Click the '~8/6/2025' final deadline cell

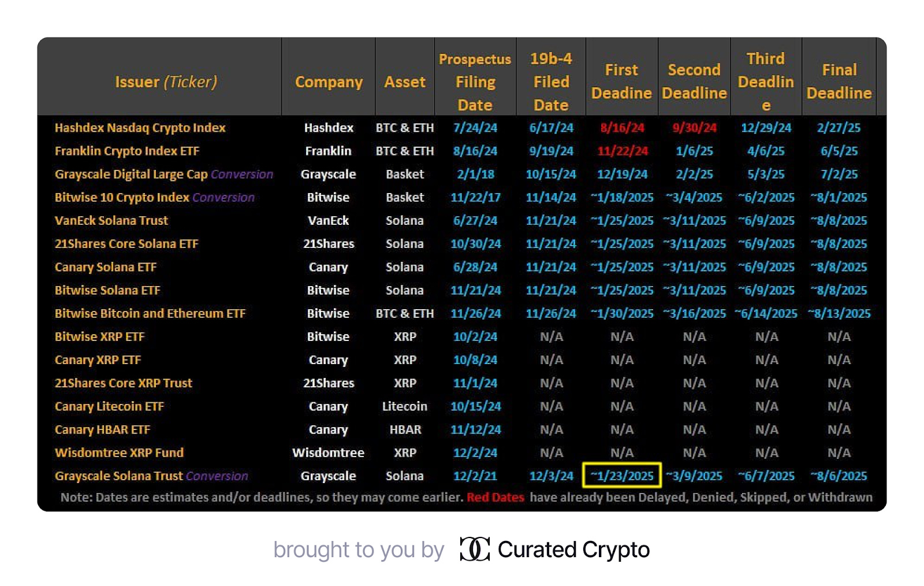pos(839,476)
